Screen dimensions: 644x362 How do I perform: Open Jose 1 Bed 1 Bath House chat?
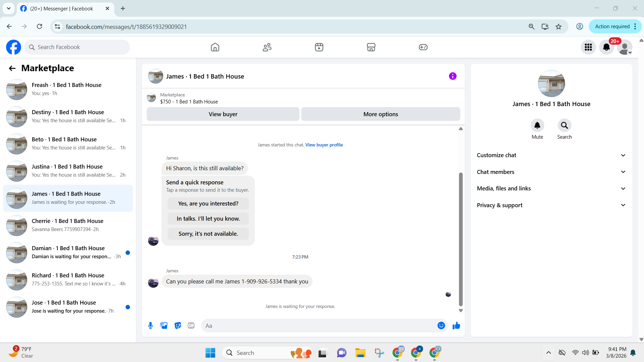click(68, 307)
